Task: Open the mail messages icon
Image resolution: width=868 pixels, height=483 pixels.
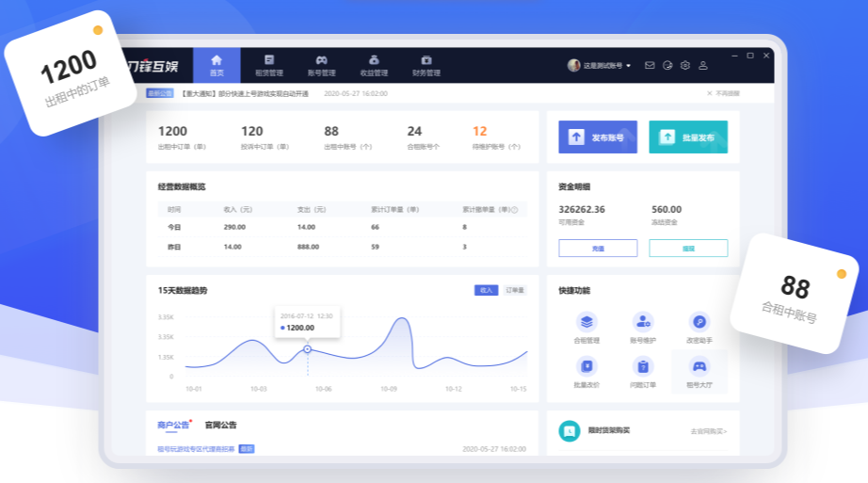Action: pyautogui.click(x=650, y=66)
